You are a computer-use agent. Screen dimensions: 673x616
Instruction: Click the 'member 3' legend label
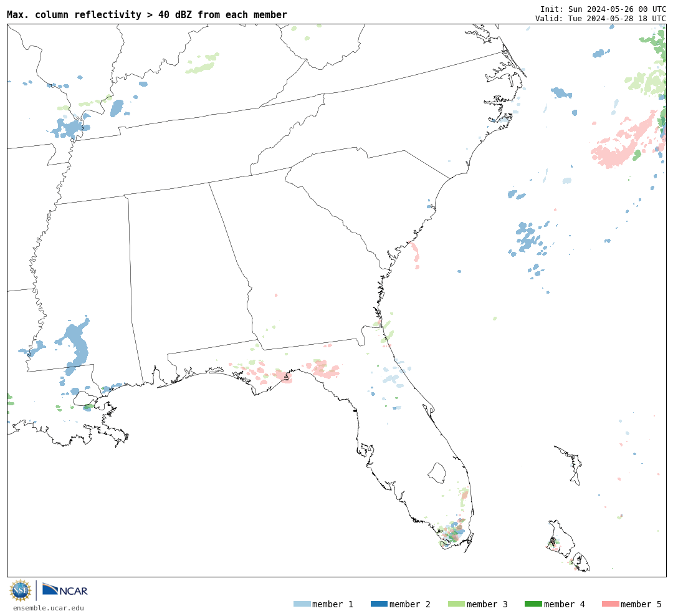coord(487,604)
